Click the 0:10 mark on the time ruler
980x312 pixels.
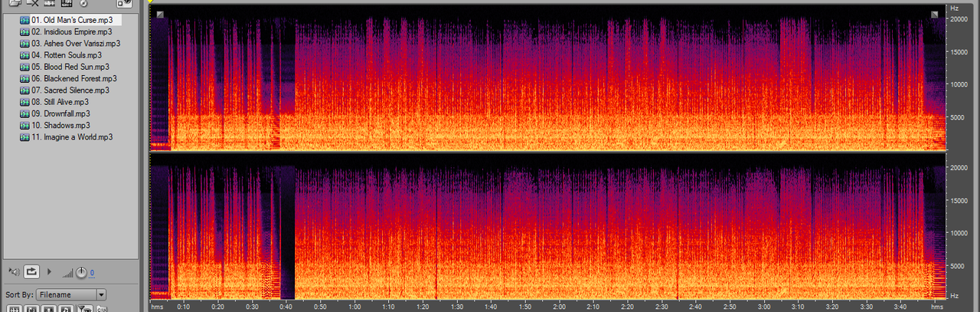tap(183, 307)
